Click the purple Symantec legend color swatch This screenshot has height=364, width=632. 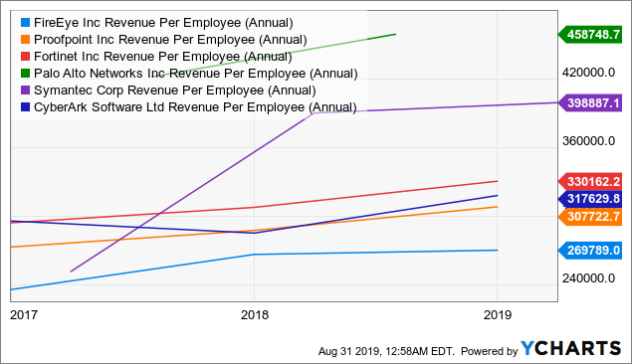(x=26, y=91)
